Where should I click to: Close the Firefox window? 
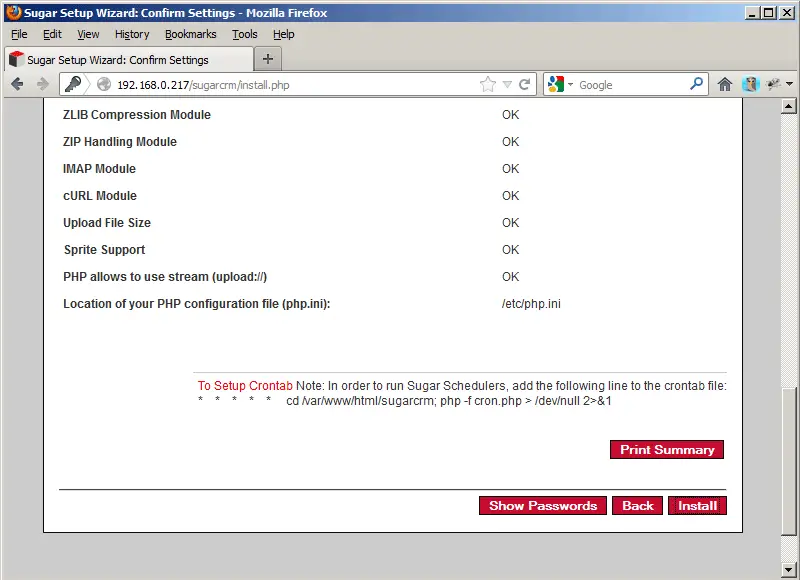pos(787,13)
